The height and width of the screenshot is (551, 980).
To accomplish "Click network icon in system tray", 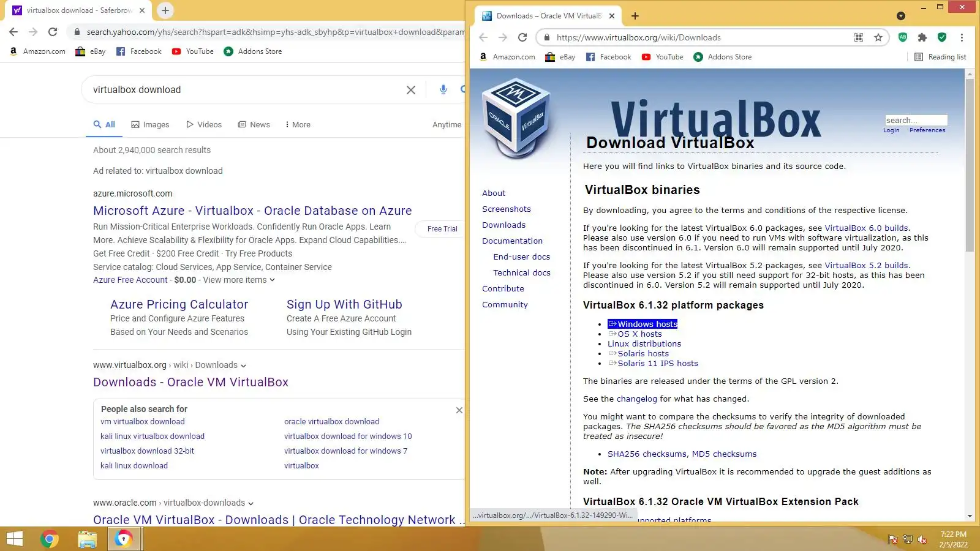I will [908, 539].
